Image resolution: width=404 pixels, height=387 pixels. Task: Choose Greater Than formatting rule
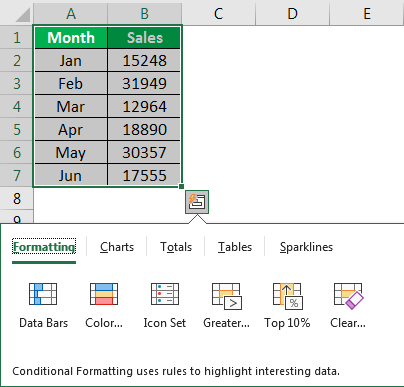pyautogui.click(x=226, y=305)
